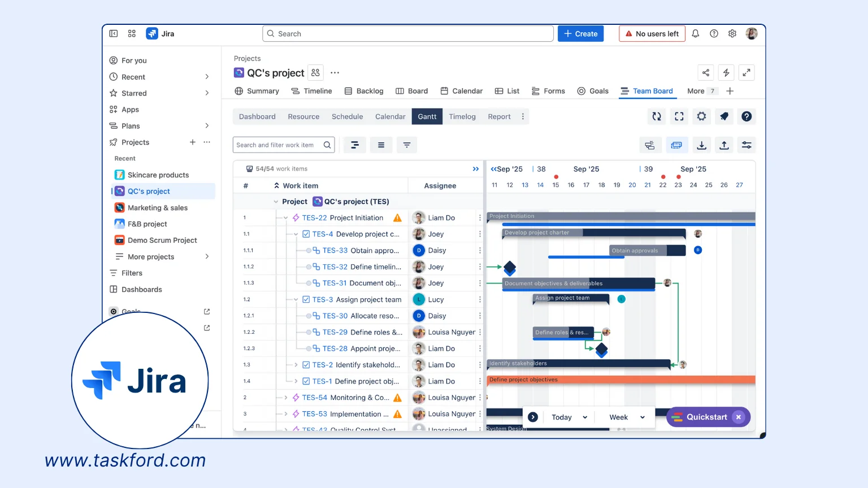This screenshot has width=868, height=488.
Task: Open the Gantt help question mark icon
Action: 747,116
